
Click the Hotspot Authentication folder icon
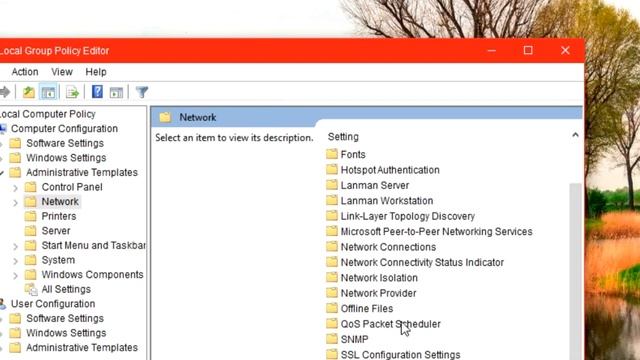(332, 170)
